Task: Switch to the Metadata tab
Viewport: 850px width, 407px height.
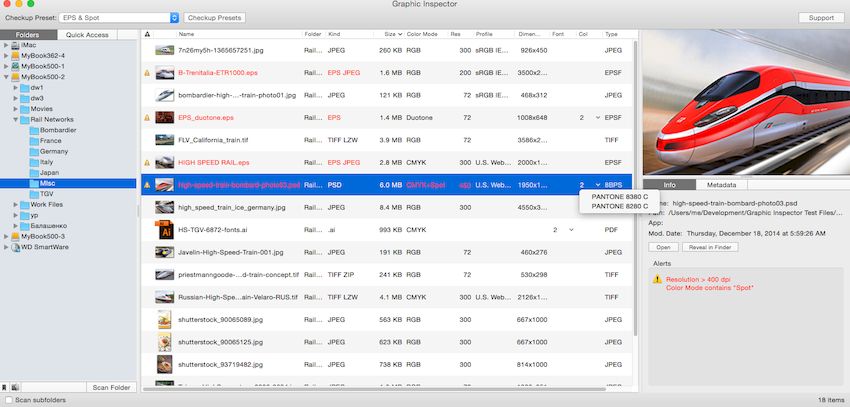Action: pos(722,185)
